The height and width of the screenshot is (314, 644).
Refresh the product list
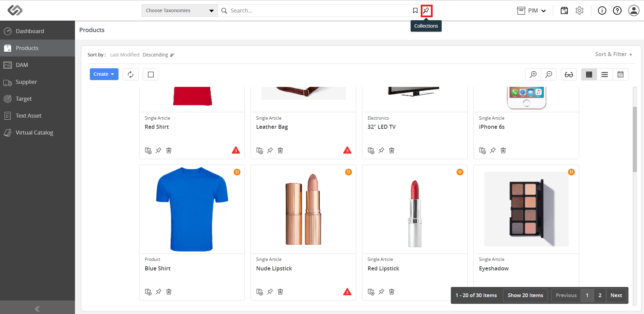pos(131,74)
